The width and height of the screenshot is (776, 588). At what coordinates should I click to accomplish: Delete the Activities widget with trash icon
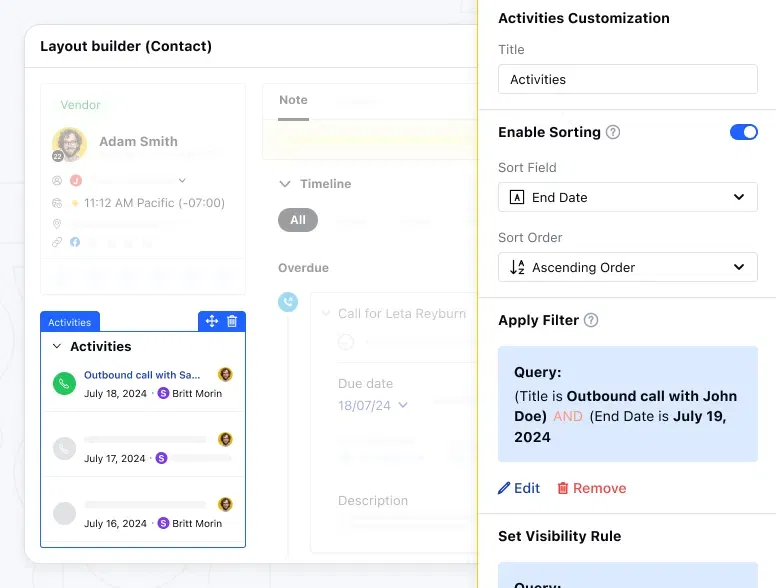pyautogui.click(x=232, y=321)
